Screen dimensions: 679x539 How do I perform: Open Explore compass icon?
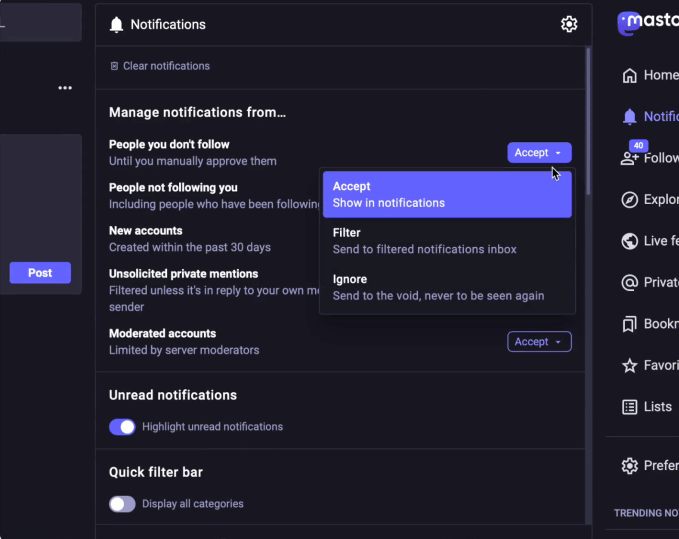point(630,199)
